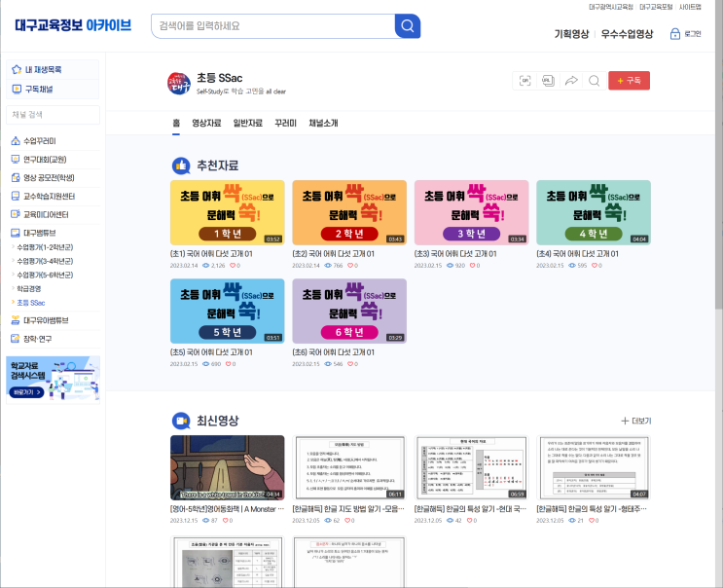The height and width of the screenshot is (588, 723).
Task: Subscribe with the red 구독 button
Action: (629, 81)
